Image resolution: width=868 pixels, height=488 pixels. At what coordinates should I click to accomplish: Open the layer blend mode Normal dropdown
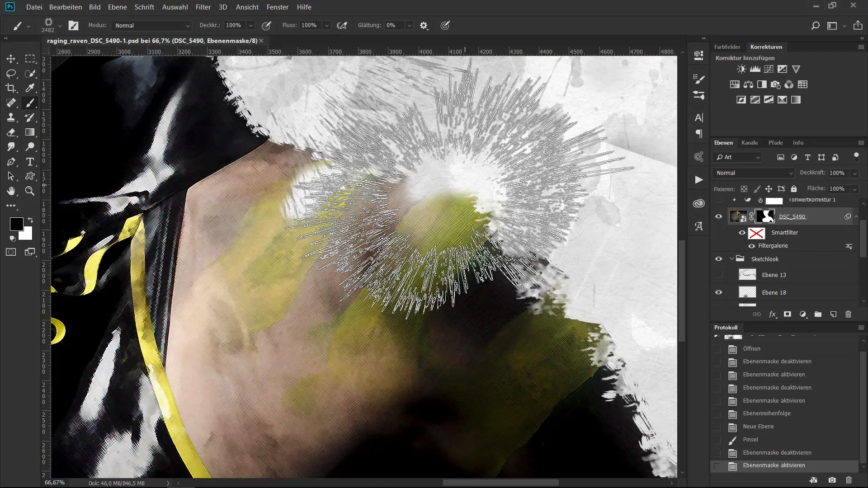pyautogui.click(x=754, y=173)
